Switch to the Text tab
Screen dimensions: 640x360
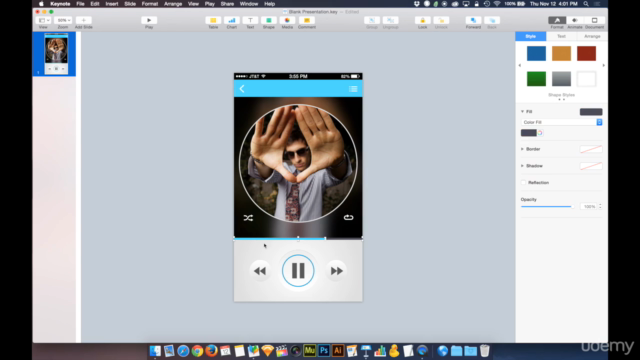point(562,36)
